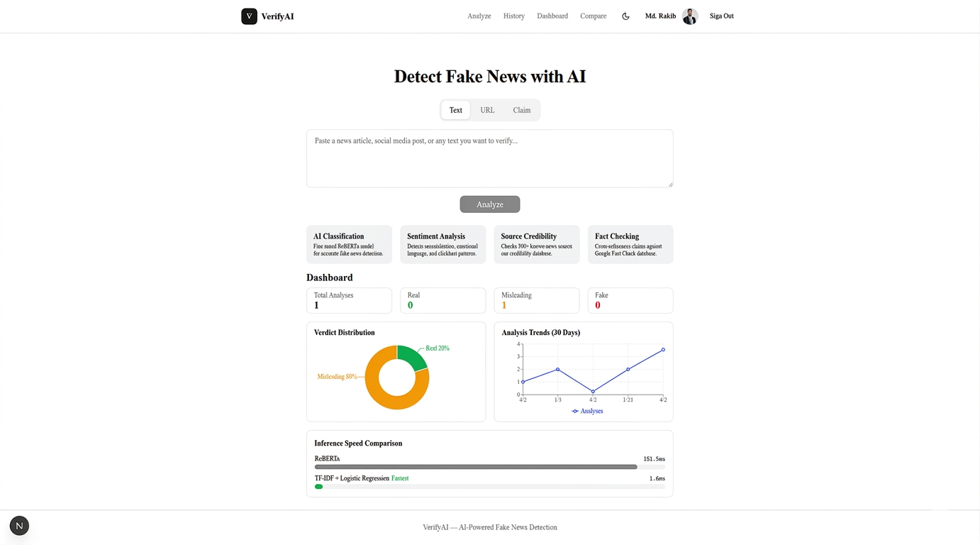Click the VerifyAI logo icon
Image resolution: width=980 pixels, height=545 pixels.
pos(249,16)
